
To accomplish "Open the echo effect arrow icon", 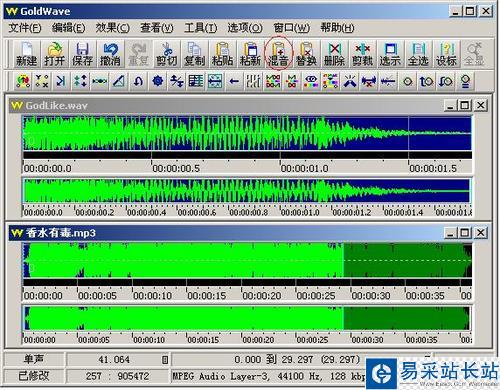I will click(x=61, y=81).
